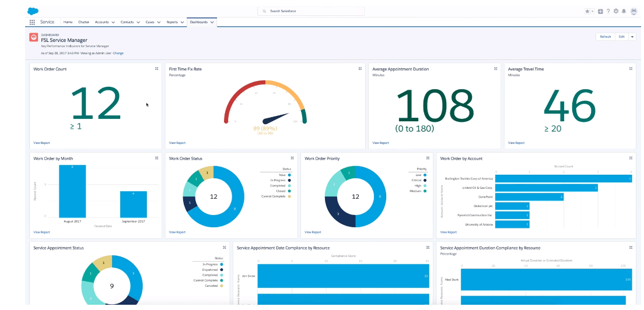
Task: Expand Service Appointment Date Compliance by Resource widget
Action: (x=428, y=247)
